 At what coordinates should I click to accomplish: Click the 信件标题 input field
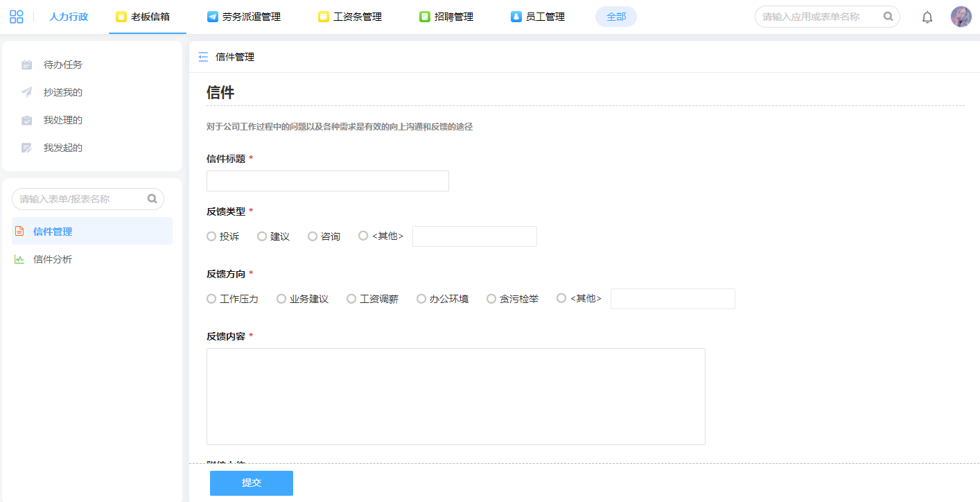(327, 181)
